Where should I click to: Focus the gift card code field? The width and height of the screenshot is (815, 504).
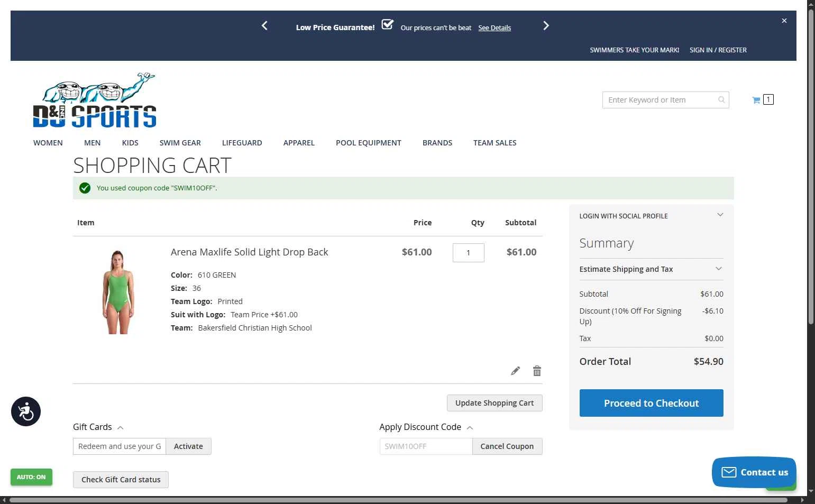[120, 446]
